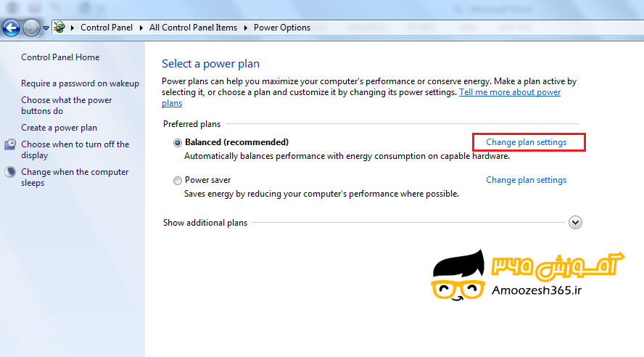Expand the Show additional plans chevron

575,223
